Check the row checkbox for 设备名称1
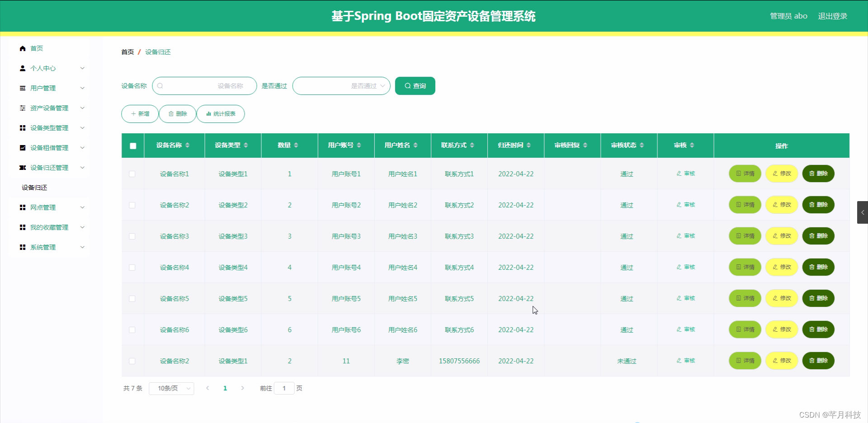The width and height of the screenshot is (868, 423). point(132,174)
